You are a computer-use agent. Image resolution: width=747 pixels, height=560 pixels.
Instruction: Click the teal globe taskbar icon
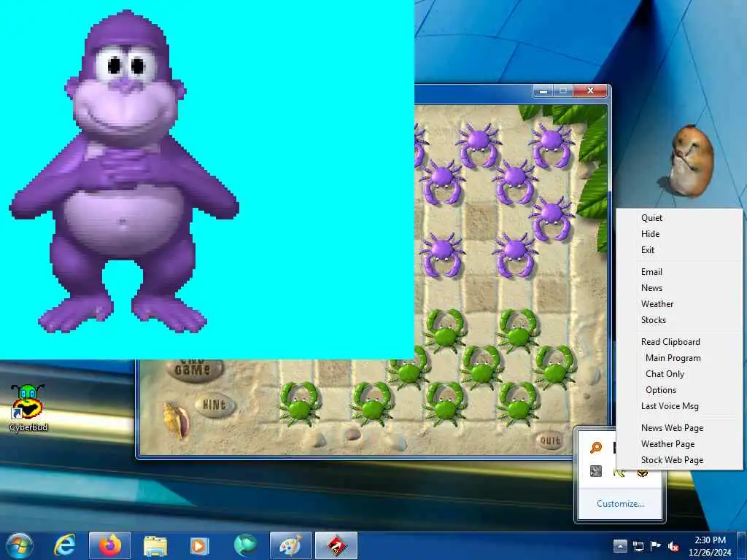tap(245, 545)
